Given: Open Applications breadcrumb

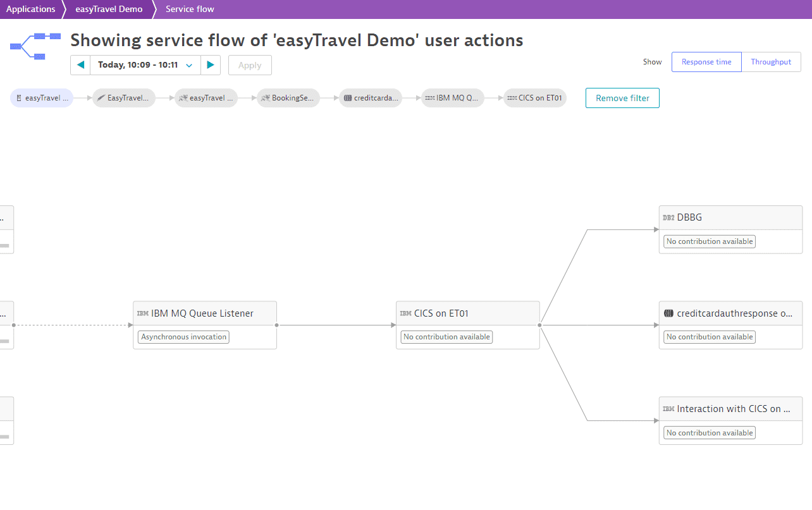Looking at the screenshot, I should [x=31, y=9].
